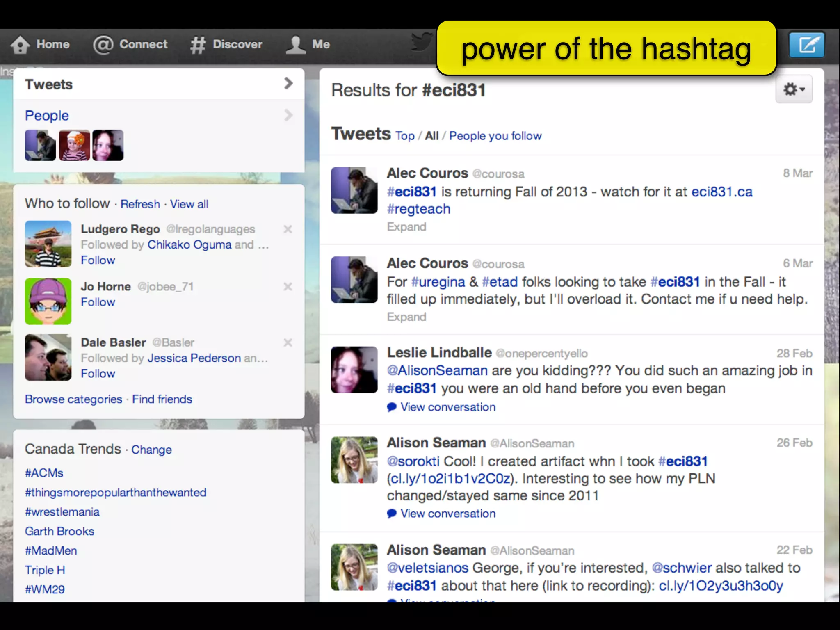Go to the Home tab
This screenshot has height=630, width=840.
point(40,44)
